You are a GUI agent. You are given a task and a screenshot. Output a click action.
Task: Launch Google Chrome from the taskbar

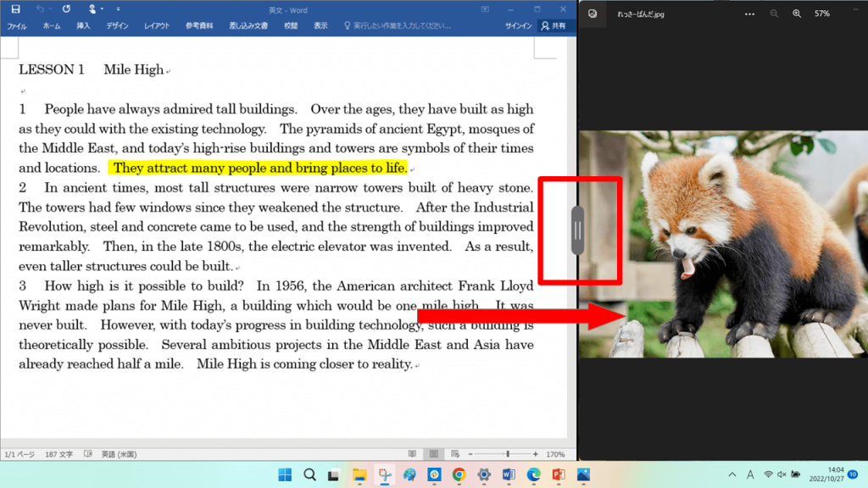click(x=459, y=474)
